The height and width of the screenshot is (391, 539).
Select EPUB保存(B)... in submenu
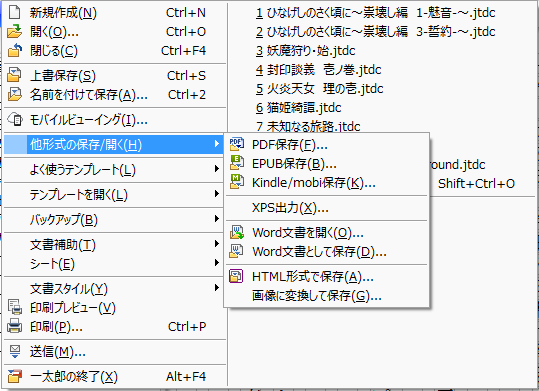click(x=327, y=163)
